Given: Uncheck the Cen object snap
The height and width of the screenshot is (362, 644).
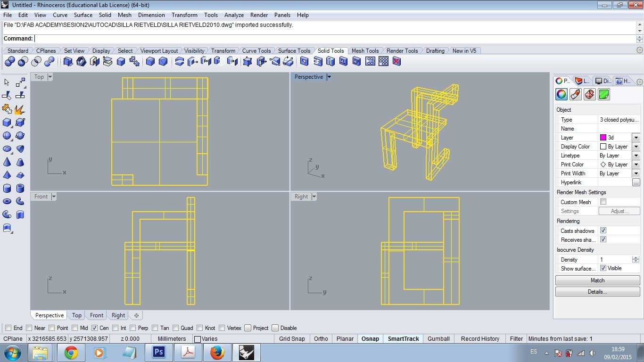Looking at the screenshot, I should 94,328.
